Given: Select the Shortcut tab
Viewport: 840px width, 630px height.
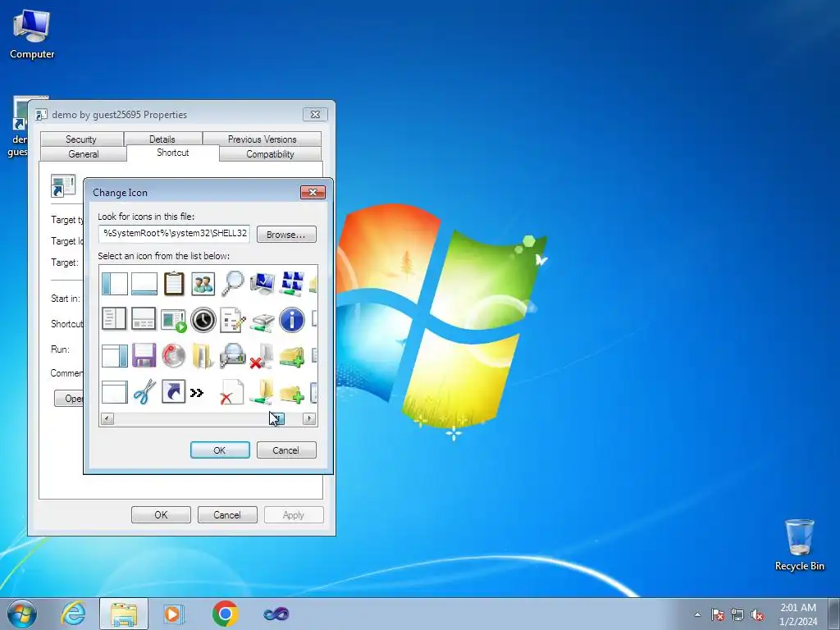Looking at the screenshot, I should (173, 153).
